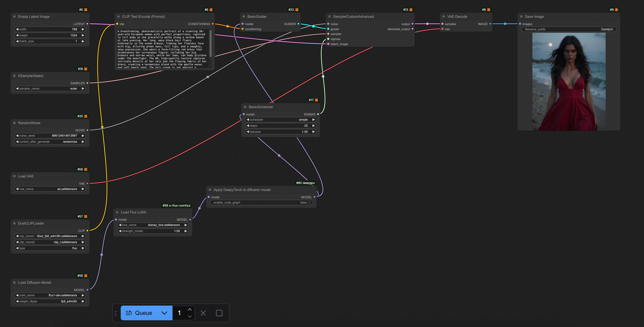Click the fox badge icon on node #17
The image size is (644, 327).
317,100
